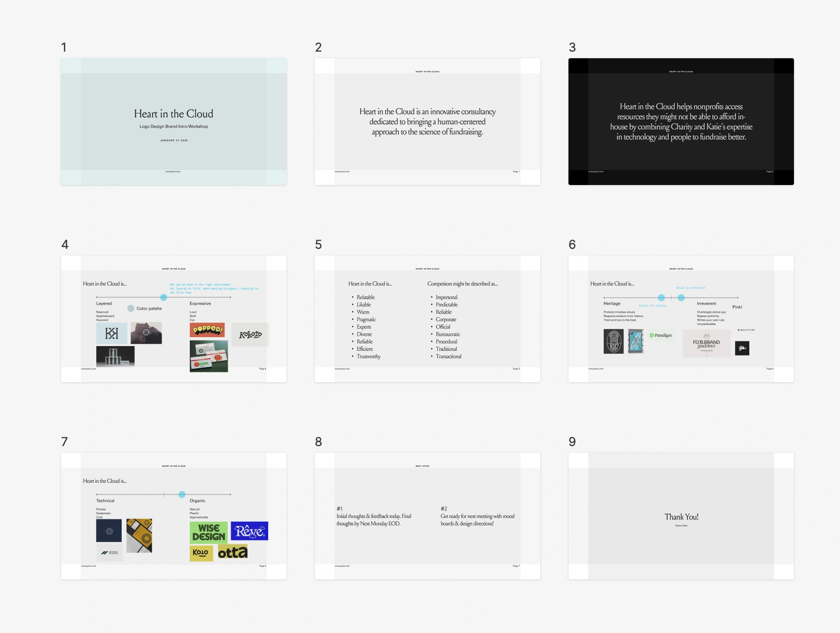Select the 'Trustworthy' bullet on slide 5
This screenshot has width=840, height=633.
[x=369, y=356]
